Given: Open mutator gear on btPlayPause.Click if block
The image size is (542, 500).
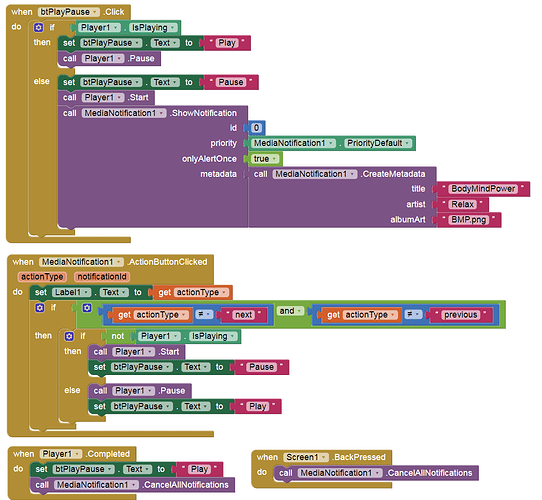Looking at the screenshot, I should [x=38, y=27].
